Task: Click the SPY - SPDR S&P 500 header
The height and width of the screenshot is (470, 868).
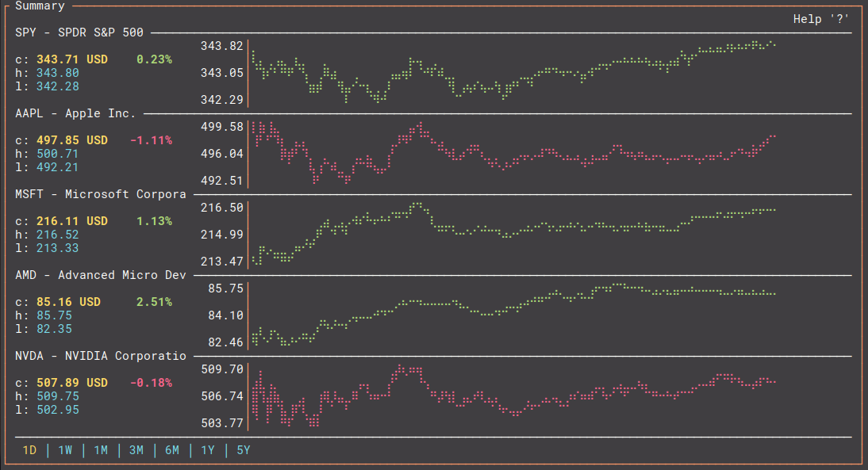Action: pyautogui.click(x=79, y=32)
